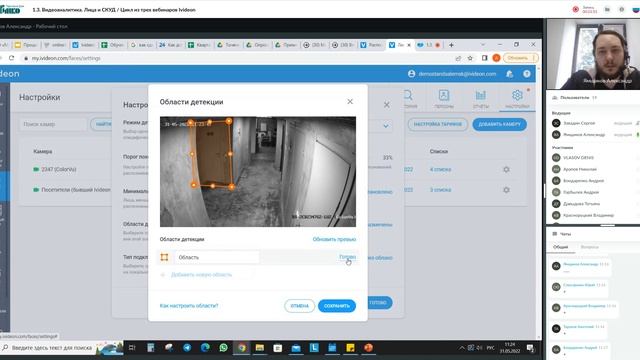The width and height of the screenshot is (640, 360).
Task: Switch to Общий chat tab
Action: coord(560,247)
